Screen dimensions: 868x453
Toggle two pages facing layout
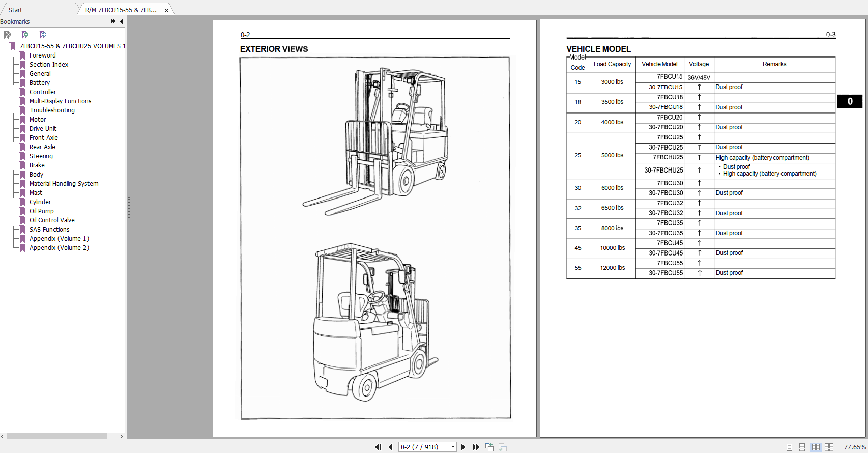pyautogui.click(x=816, y=447)
